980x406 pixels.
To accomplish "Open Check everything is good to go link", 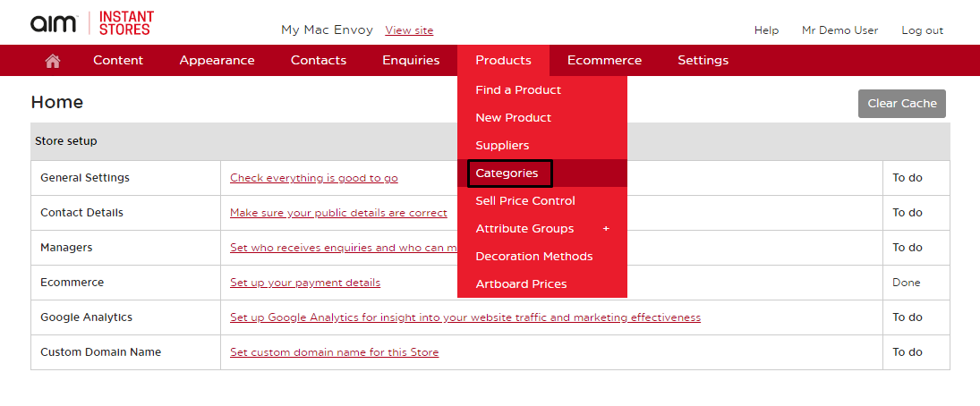I will click(x=314, y=178).
